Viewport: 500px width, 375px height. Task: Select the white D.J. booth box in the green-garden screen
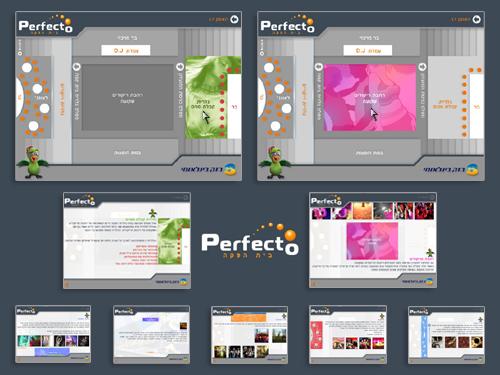126,50
